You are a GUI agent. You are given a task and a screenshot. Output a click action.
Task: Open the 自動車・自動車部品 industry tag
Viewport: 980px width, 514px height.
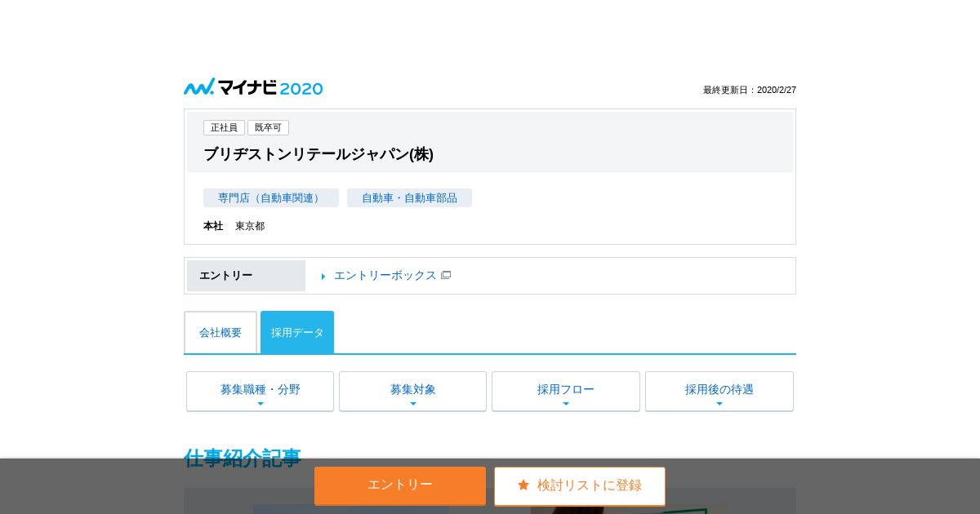(409, 198)
